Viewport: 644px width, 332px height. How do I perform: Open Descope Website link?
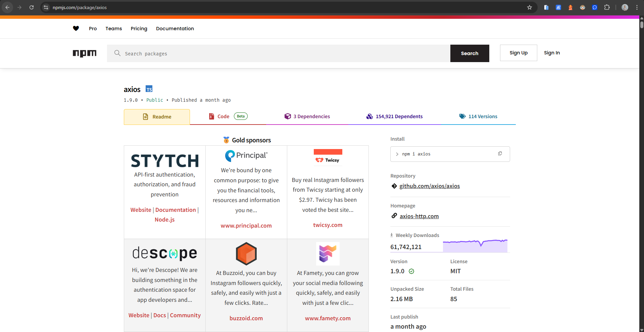139,315
